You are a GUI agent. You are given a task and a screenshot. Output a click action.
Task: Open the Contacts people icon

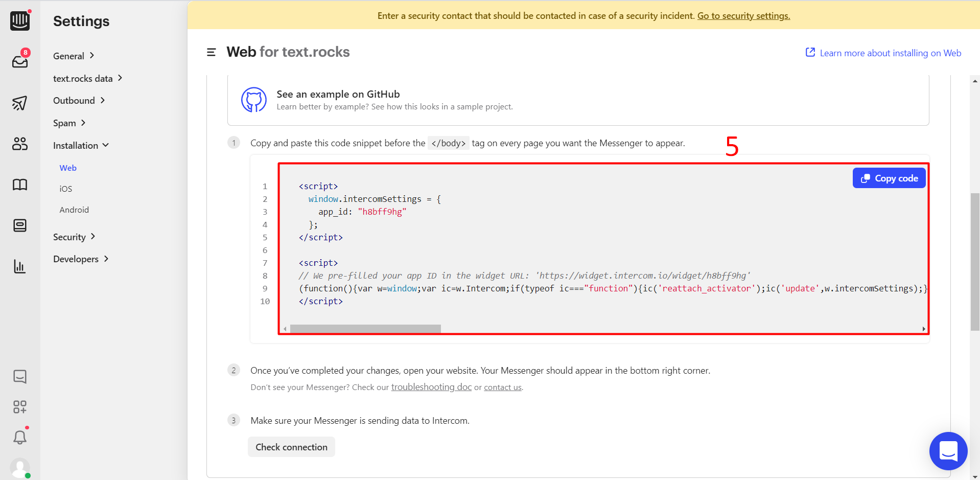(20, 144)
